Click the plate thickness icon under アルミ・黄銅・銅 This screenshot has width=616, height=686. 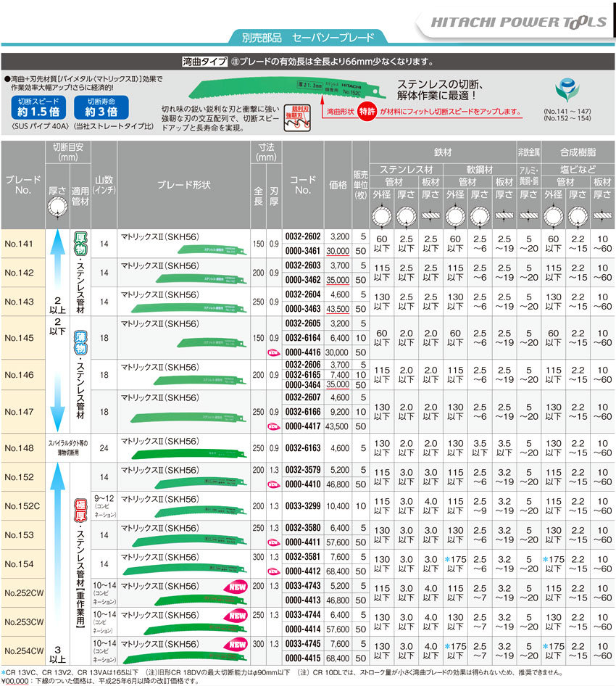tap(528, 215)
